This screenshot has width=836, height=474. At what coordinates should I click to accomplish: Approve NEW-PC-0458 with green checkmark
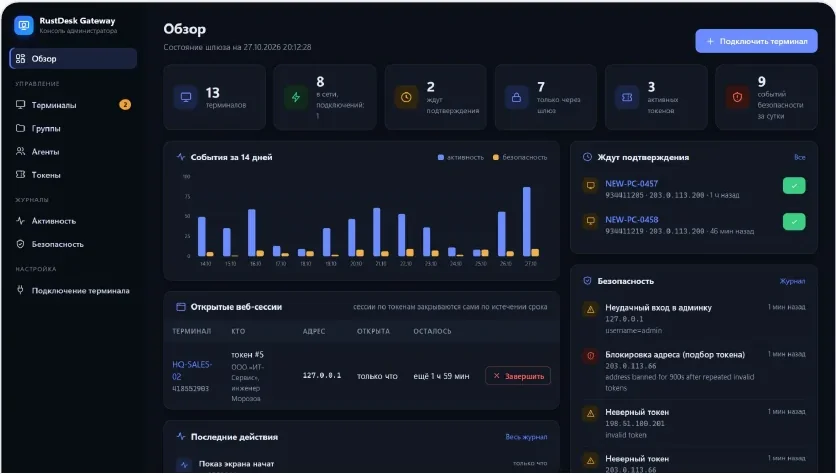click(794, 222)
